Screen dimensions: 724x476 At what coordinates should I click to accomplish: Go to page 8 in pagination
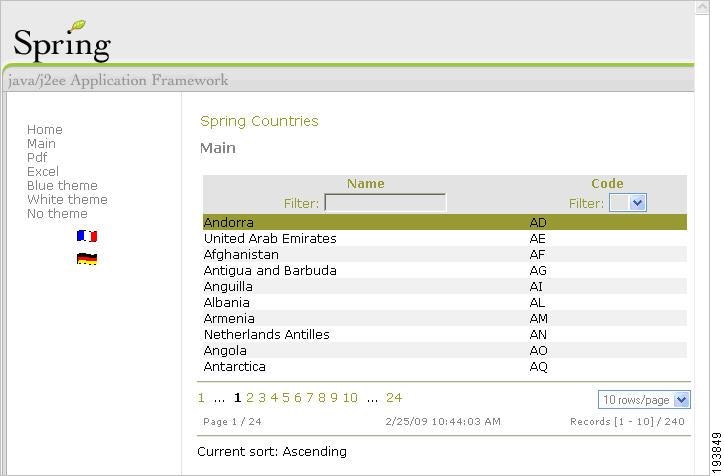point(322,398)
